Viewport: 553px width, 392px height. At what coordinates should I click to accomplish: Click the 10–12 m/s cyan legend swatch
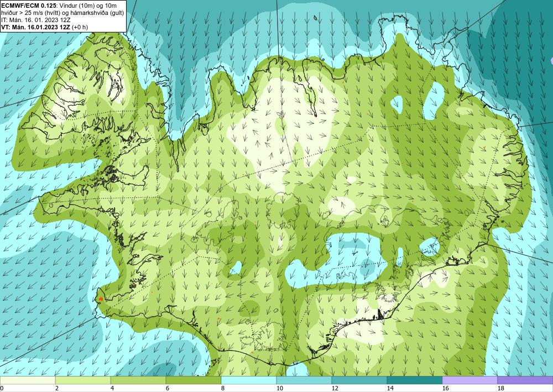[304, 380]
